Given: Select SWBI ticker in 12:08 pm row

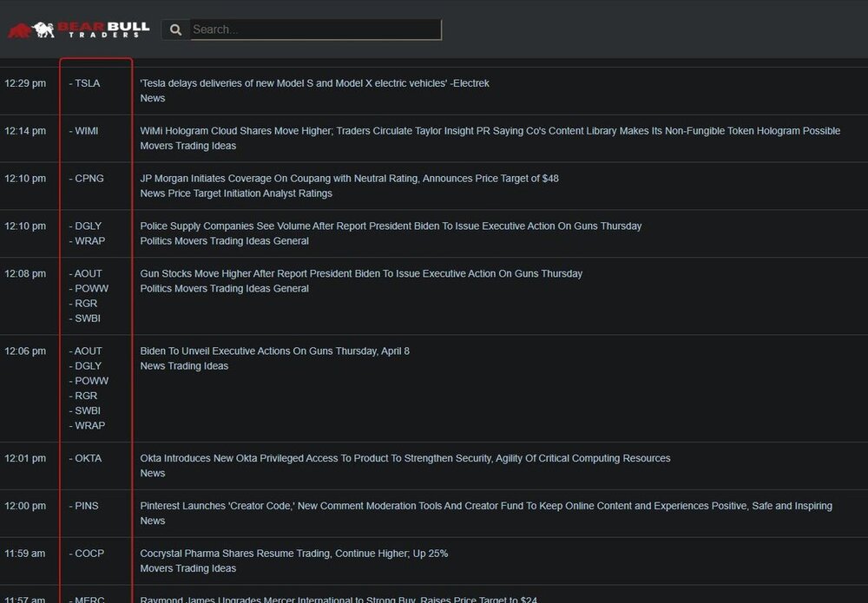Looking at the screenshot, I should coord(87,318).
